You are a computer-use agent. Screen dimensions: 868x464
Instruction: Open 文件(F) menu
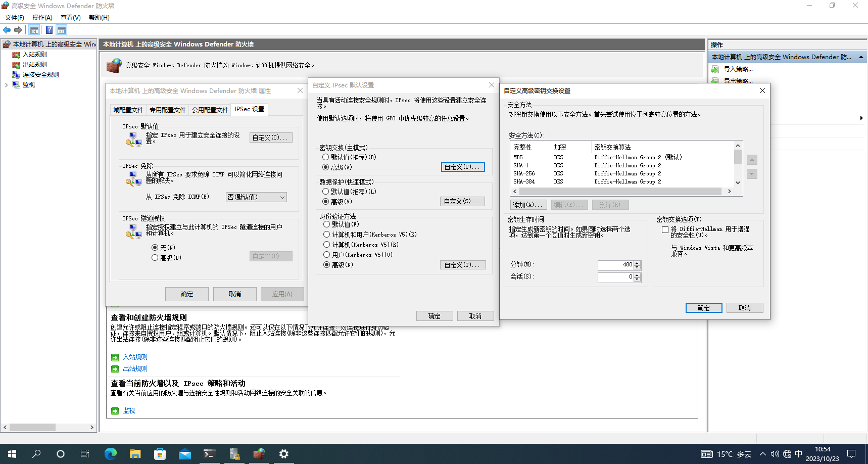tap(15, 18)
